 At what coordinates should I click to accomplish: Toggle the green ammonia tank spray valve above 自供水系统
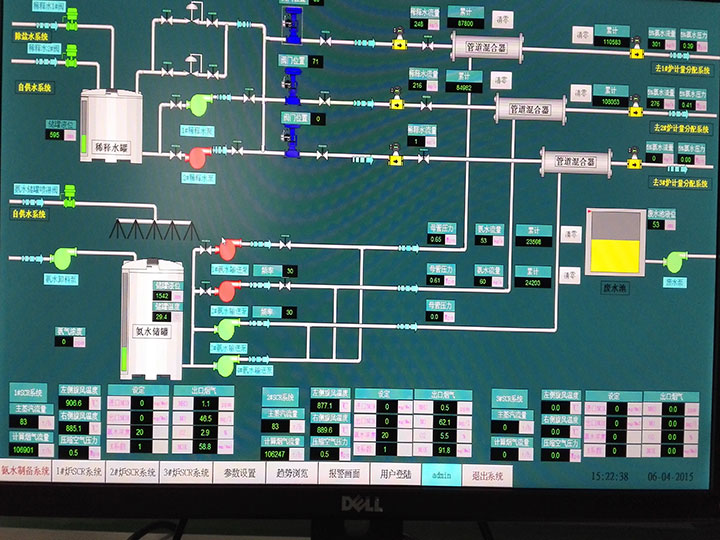(70, 200)
